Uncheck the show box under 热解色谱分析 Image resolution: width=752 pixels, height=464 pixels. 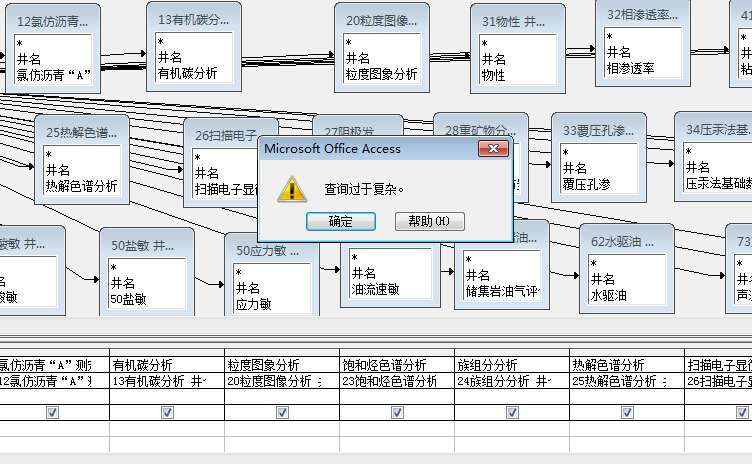tap(627, 412)
